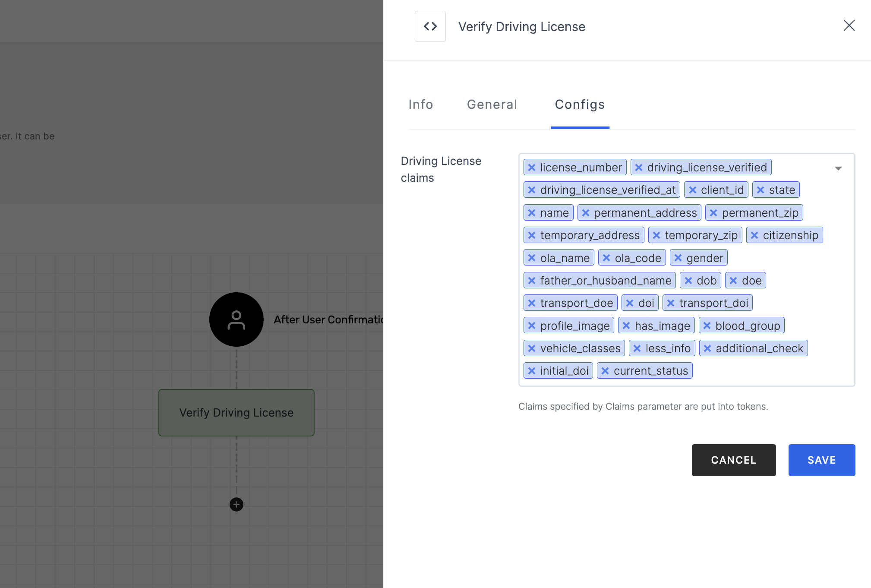This screenshot has height=588, width=871.
Task: Toggle the has_image claim tag
Action: (626, 326)
